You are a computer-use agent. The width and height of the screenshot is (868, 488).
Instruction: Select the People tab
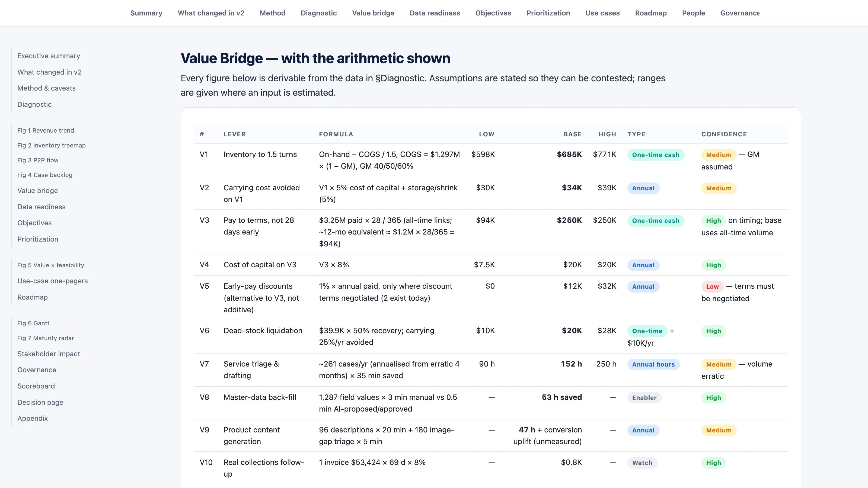(694, 13)
